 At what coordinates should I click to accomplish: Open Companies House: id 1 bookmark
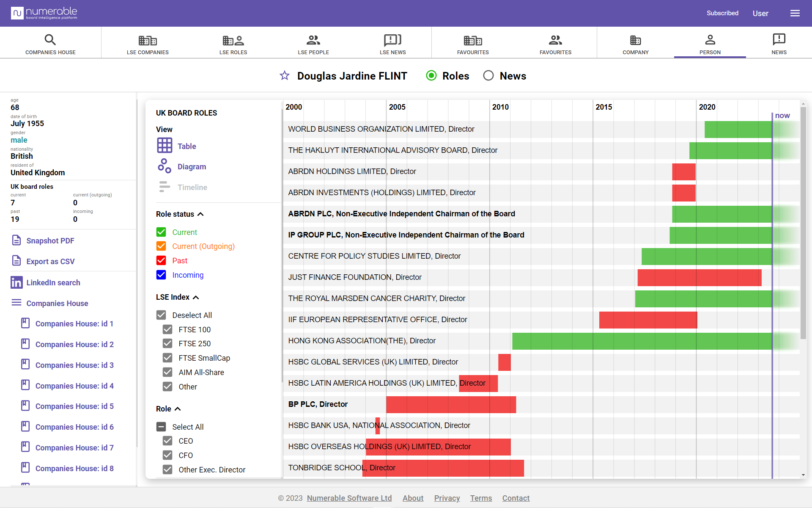click(25, 323)
